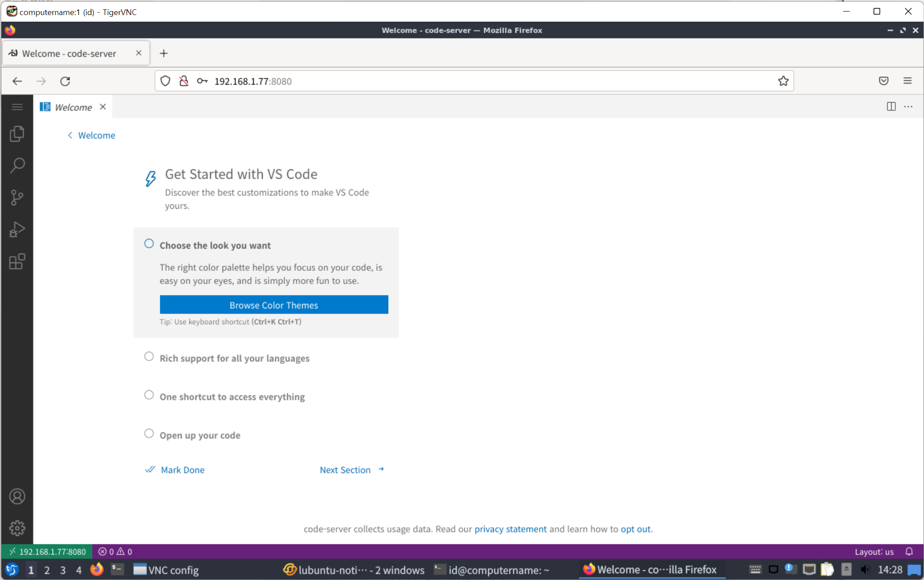This screenshot has width=924, height=580.
Task: Open the application hamburger menu in activity bar
Action: (x=17, y=107)
